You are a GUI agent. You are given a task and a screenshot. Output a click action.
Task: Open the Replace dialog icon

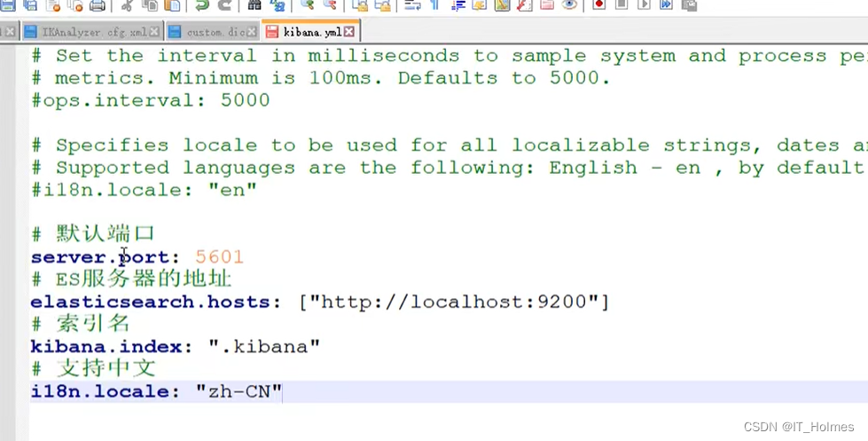(x=277, y=5)
